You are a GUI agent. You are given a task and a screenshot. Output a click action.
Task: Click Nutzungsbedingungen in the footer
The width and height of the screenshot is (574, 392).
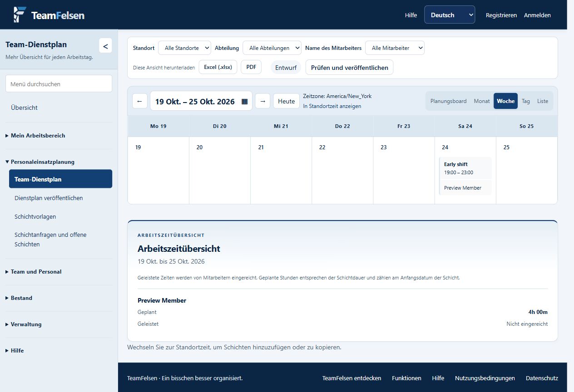485,378
